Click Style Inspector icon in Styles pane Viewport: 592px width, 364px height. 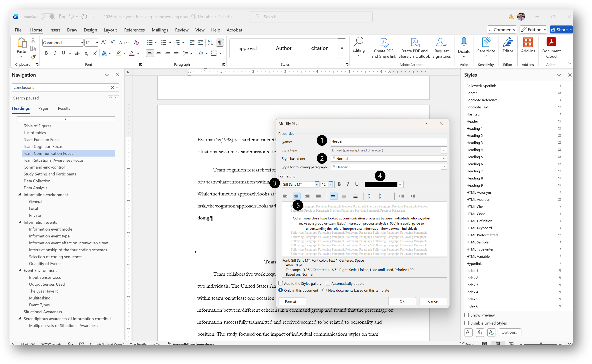[x=480, y=332]
